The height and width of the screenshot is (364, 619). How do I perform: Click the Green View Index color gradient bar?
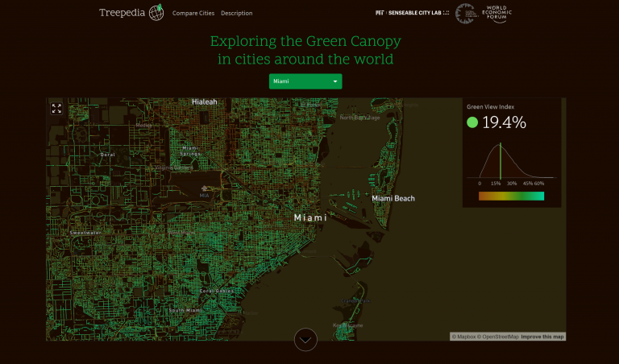(511, 196)
